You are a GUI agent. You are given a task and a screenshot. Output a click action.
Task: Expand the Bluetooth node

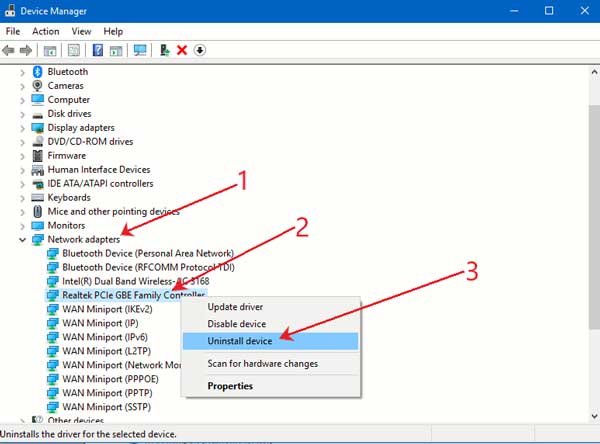click(x=22, y=72)
